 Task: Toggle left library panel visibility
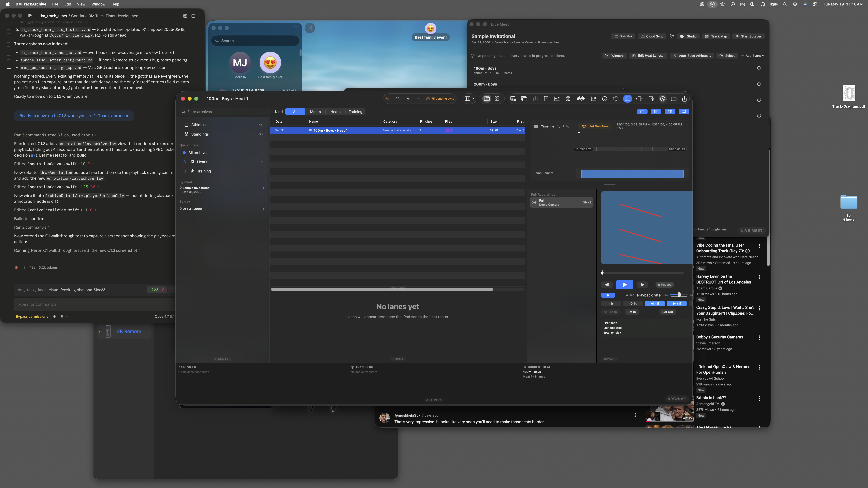tap(642, 111)
